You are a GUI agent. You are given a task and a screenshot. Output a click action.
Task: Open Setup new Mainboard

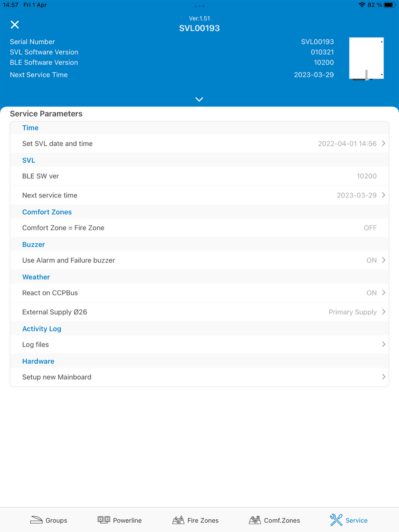coord(199,377)
